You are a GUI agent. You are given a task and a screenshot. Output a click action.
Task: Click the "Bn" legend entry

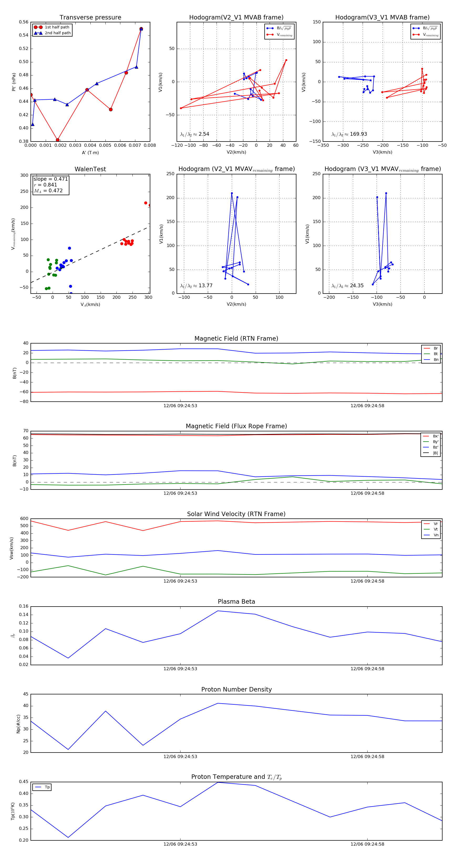[x=431, y=360]
